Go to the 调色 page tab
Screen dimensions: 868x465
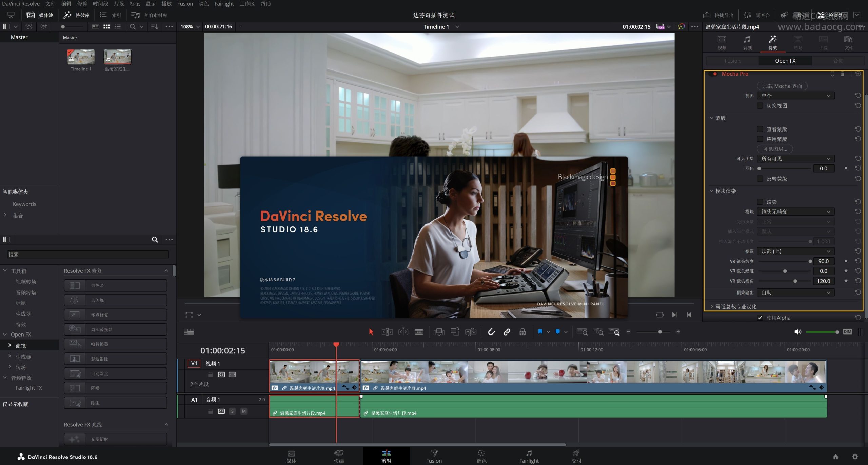[x=481, y=456]
